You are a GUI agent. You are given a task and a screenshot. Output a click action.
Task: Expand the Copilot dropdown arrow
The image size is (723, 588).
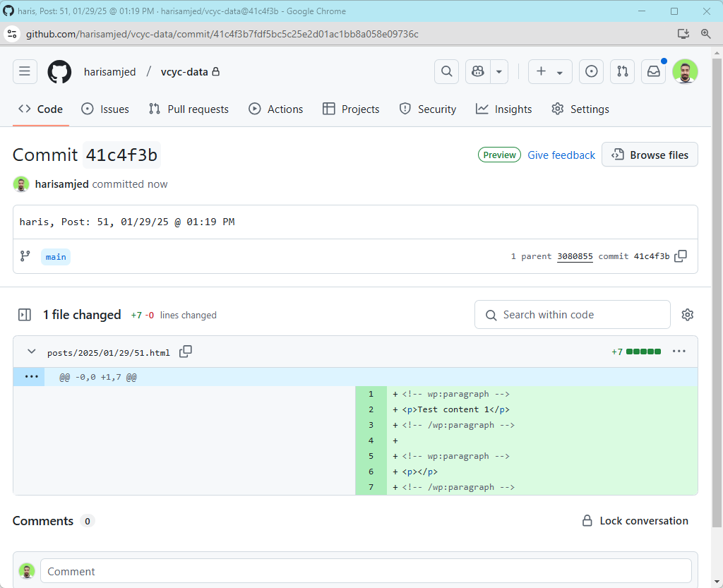(499, 71)
